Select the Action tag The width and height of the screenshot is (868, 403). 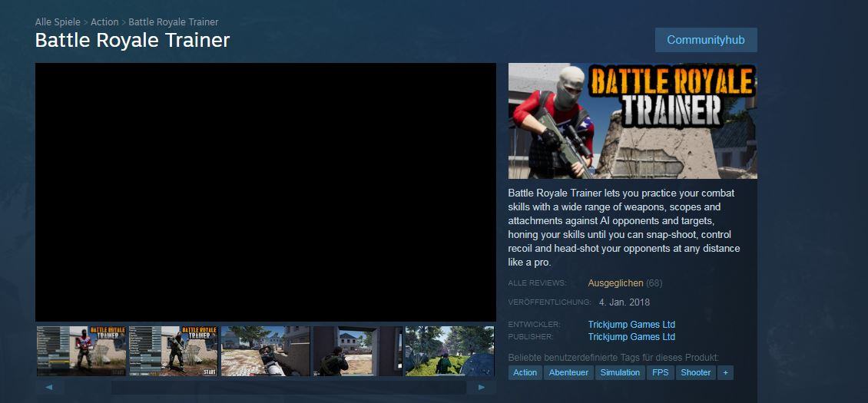pos(525,372)
